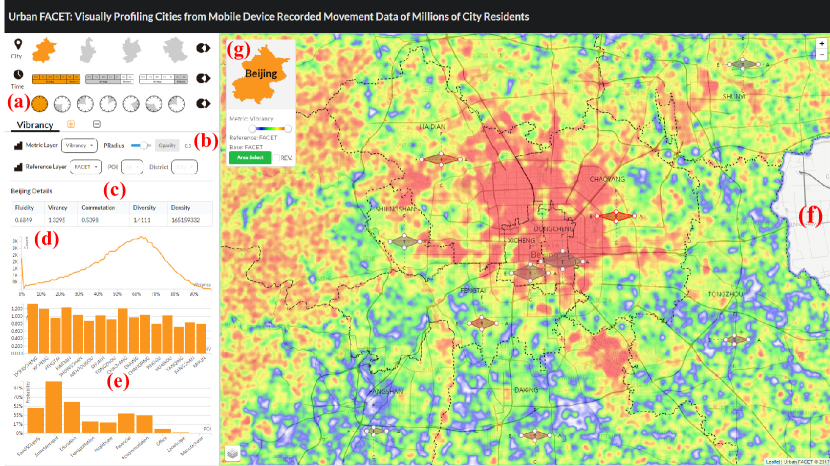Move the left handle of color scale

(252, 128)
